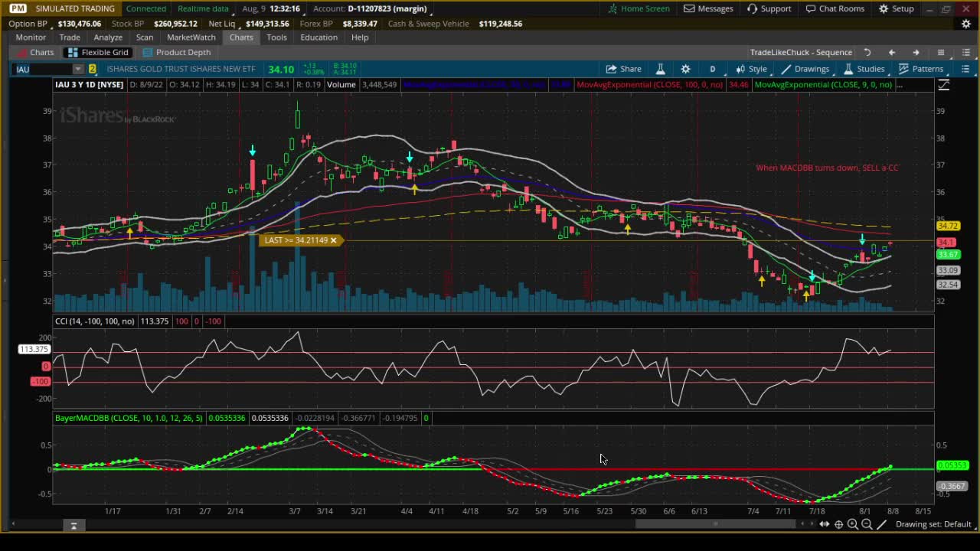The image size is (980, 551).
Task: Click MovAvgExponential (CLOSE, 100) label
Action: click(650, 85)
